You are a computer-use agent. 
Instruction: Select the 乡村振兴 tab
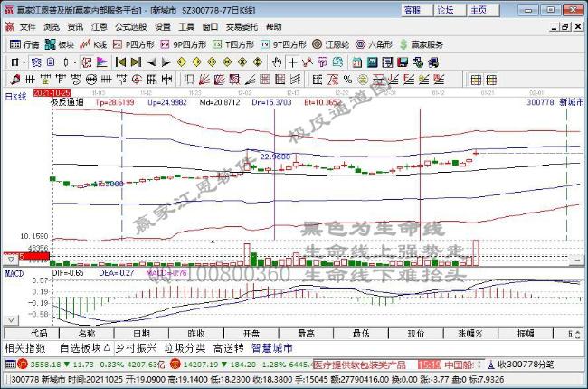(x=136, y=347)
